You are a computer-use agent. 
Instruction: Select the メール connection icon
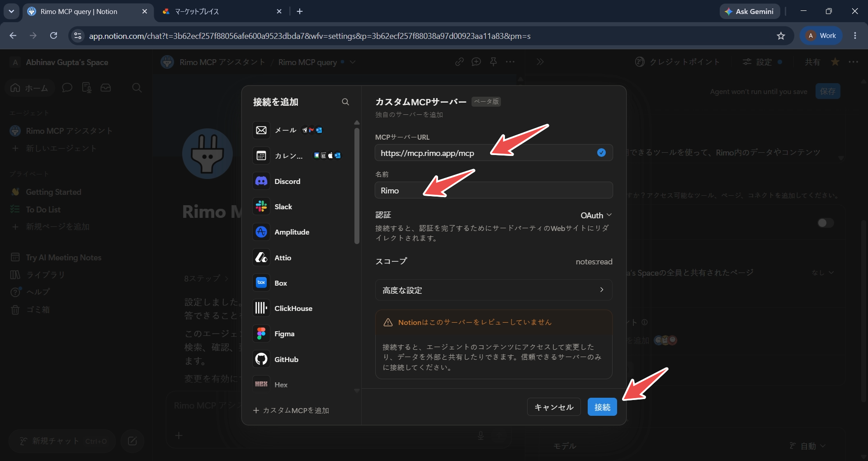[261, 130]
